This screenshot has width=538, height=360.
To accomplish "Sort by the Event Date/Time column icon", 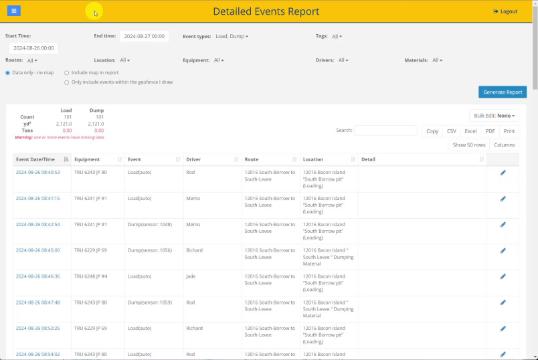I will click(66, 159).
